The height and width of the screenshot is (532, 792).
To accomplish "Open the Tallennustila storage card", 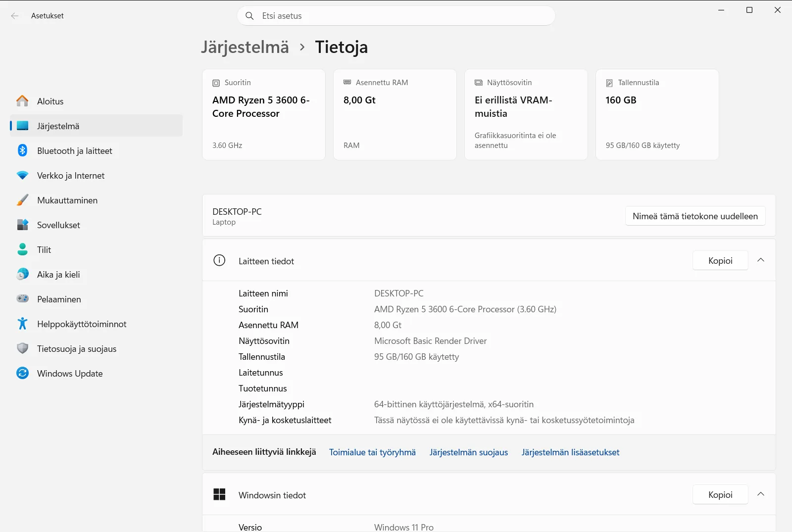I will click(657, 114).
